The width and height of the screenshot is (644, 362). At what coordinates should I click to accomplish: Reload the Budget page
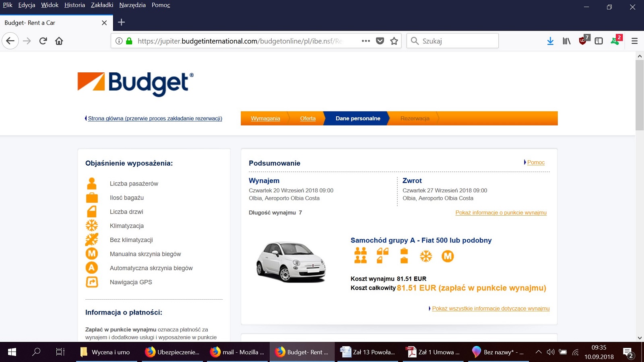tap(43, 41)
